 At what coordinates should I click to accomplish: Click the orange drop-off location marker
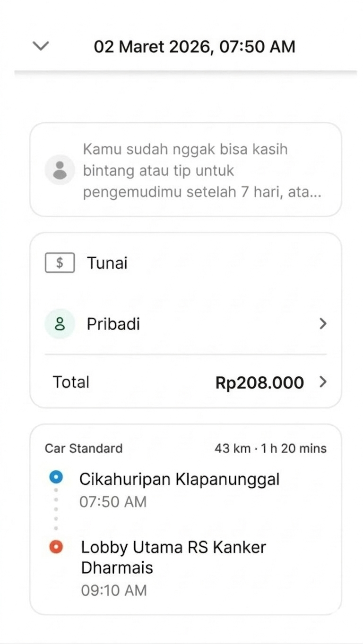coord(56,547)
